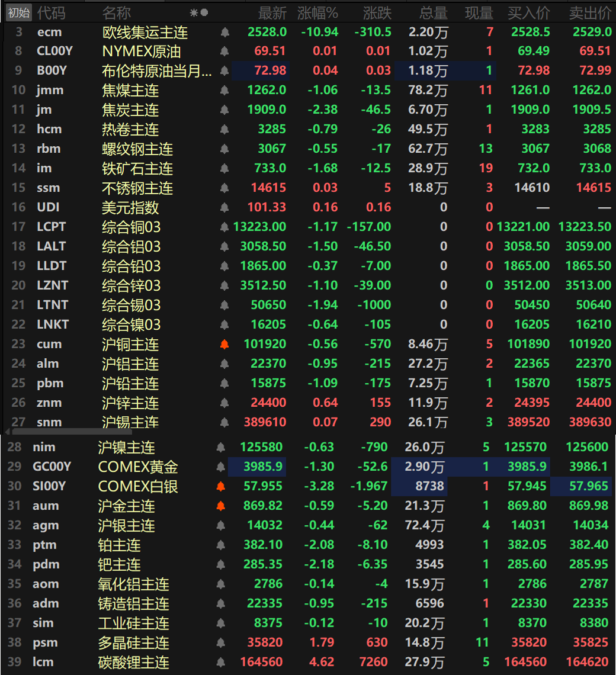The height and width of the screenshot is (675, 616).
Task: Click the 代码 column header
Action: (x=52, y=14)
